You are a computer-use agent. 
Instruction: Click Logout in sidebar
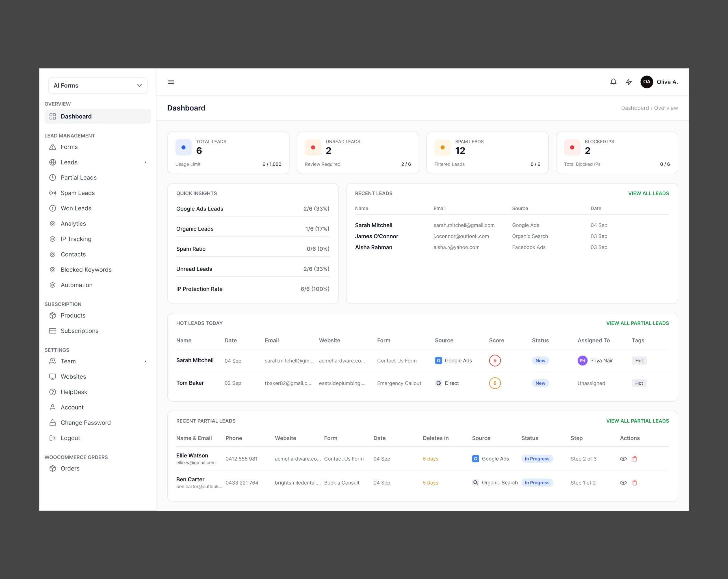pyautogui.click(x=97, y=438)
